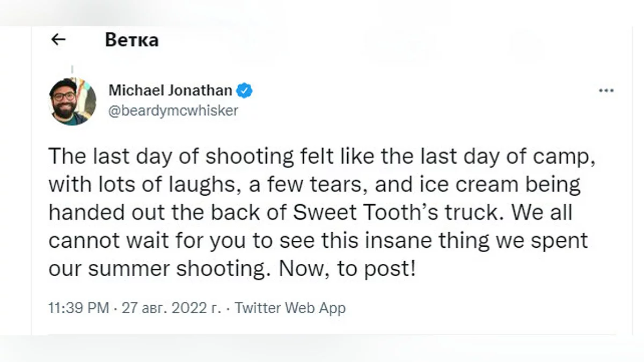The height and width of the screenshot is (362, 644).
Task: Open the Michael Jonathan display name link
Action: [x=170, y=90]
